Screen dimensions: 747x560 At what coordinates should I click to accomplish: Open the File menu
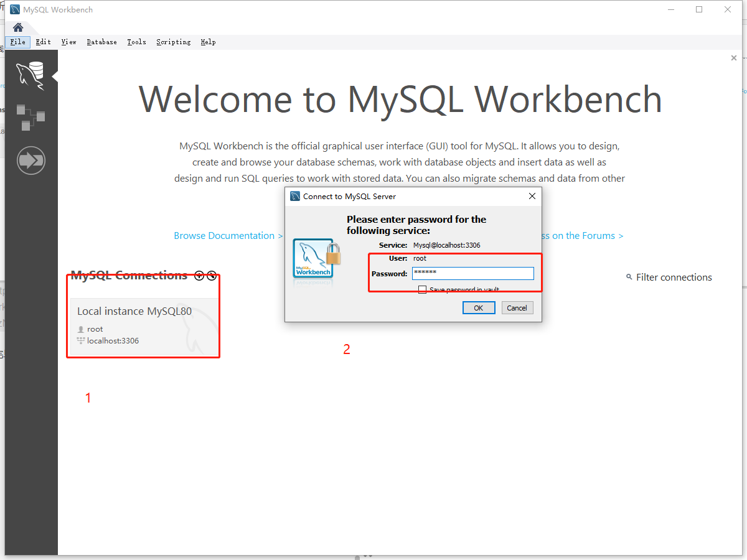18,42
